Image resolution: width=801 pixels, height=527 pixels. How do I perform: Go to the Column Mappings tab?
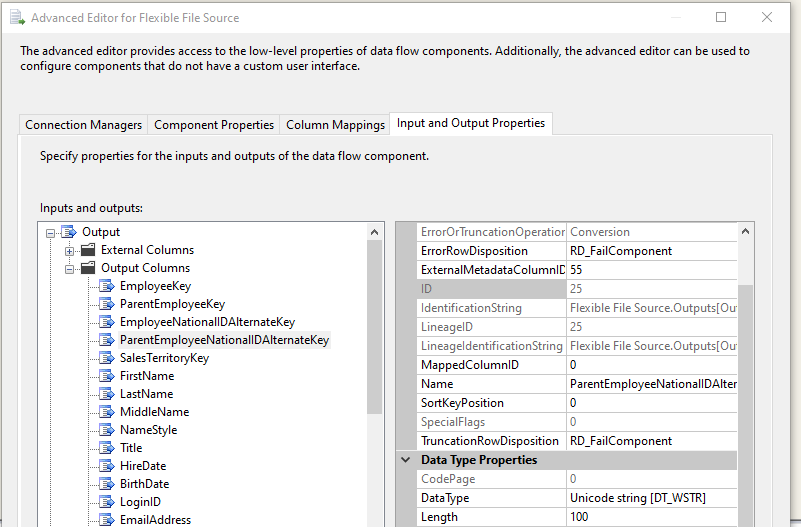335,125
